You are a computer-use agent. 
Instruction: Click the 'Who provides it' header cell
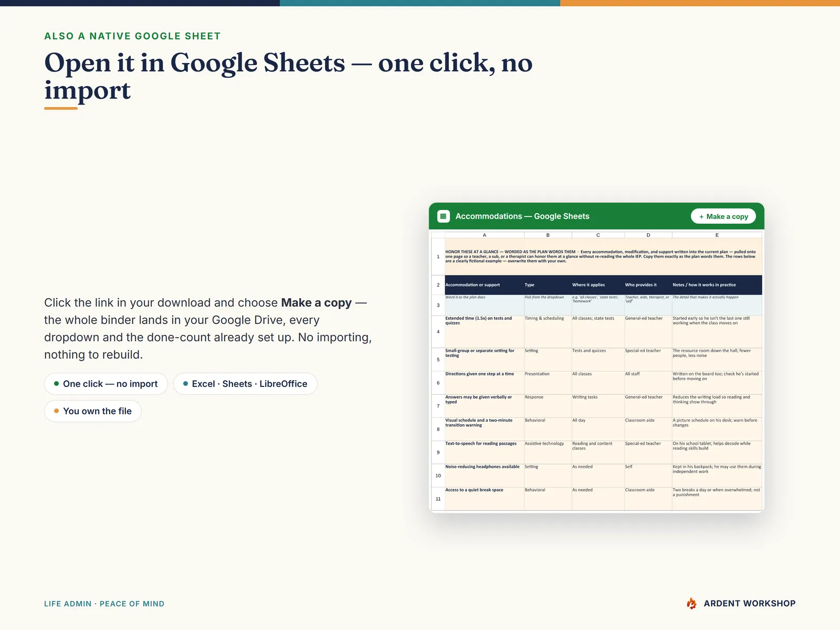pos(648,285)
